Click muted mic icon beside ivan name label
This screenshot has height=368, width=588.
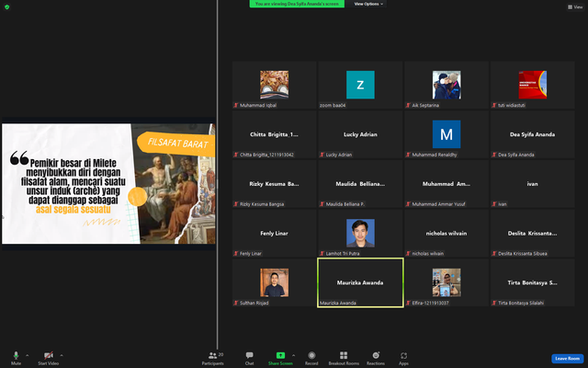(494, 204)
